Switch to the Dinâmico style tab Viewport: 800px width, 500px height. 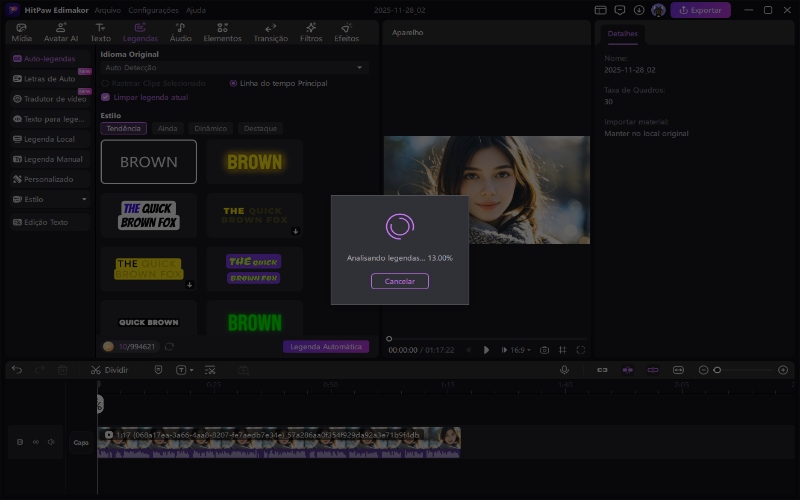pyautogui.click(x=210, y=129)
